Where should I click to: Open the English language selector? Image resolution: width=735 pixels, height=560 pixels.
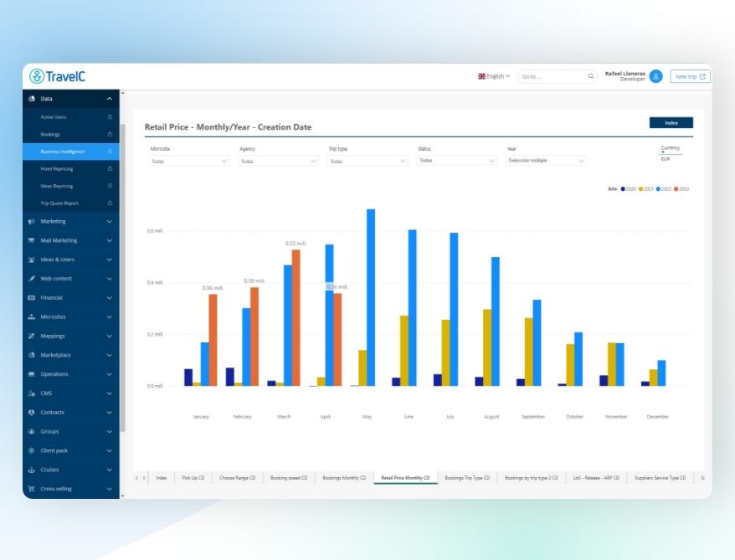494,76
